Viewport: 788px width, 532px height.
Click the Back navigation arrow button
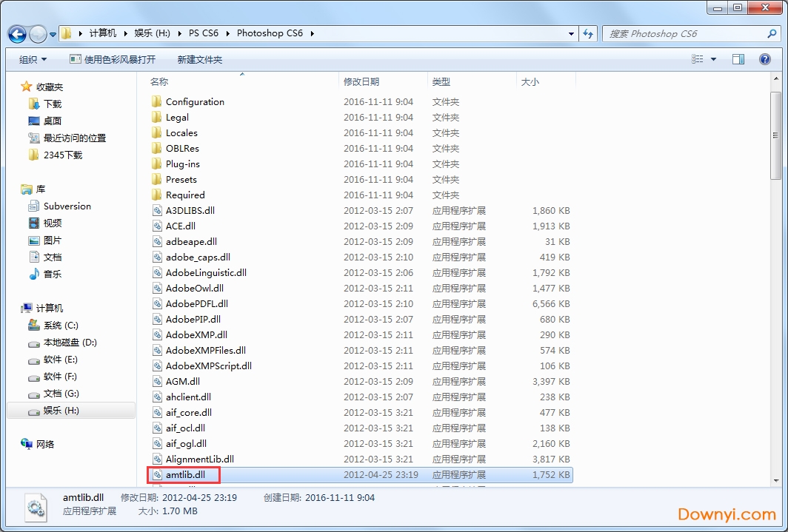[x=17, y=34]
